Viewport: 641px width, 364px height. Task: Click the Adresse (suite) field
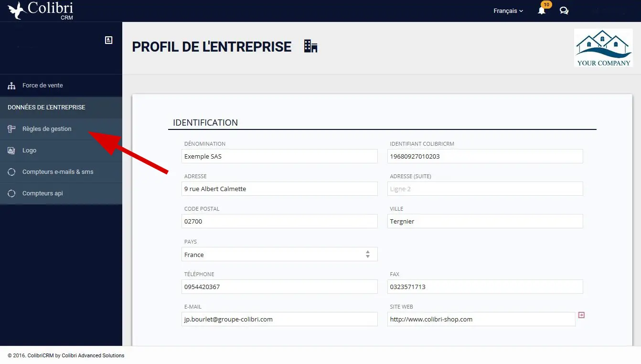click(x=485, y=189)
